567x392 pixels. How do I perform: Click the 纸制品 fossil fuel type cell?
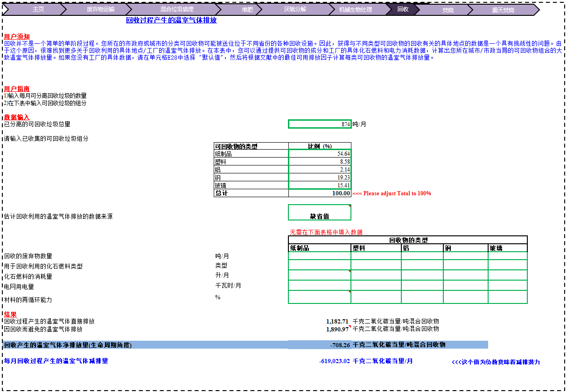coord(320,265)
